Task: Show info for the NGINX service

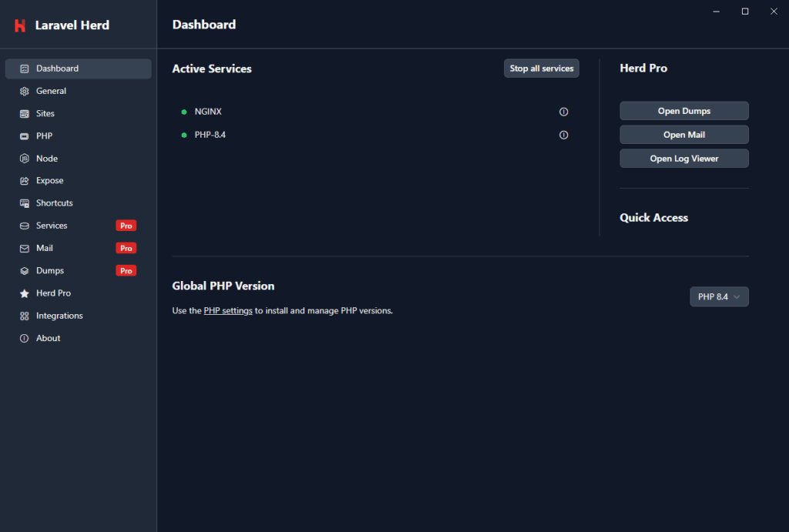Action: coord(563,112)
